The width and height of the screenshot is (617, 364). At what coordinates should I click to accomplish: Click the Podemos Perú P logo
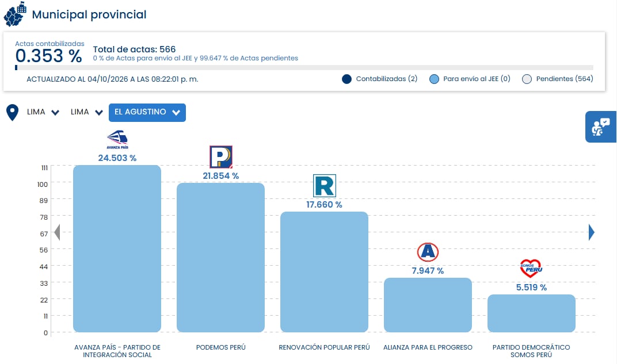coord(221,157)
